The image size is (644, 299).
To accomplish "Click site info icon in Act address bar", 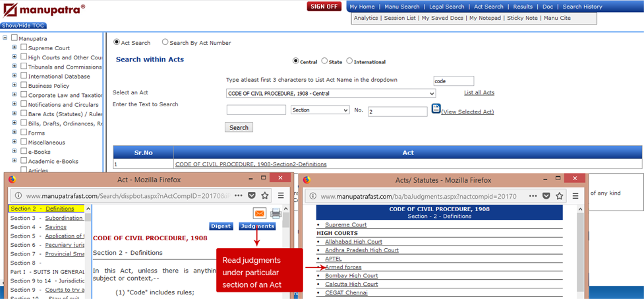I will point(18,196).
